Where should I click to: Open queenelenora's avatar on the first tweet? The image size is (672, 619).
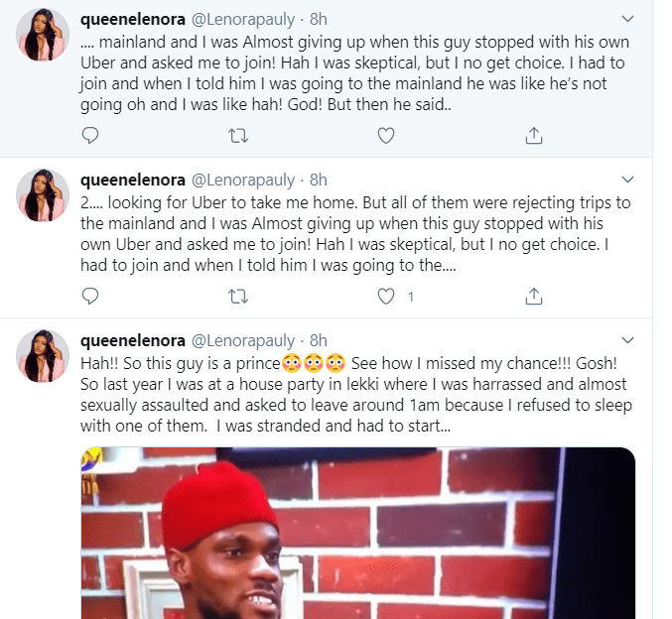(42, 36)
